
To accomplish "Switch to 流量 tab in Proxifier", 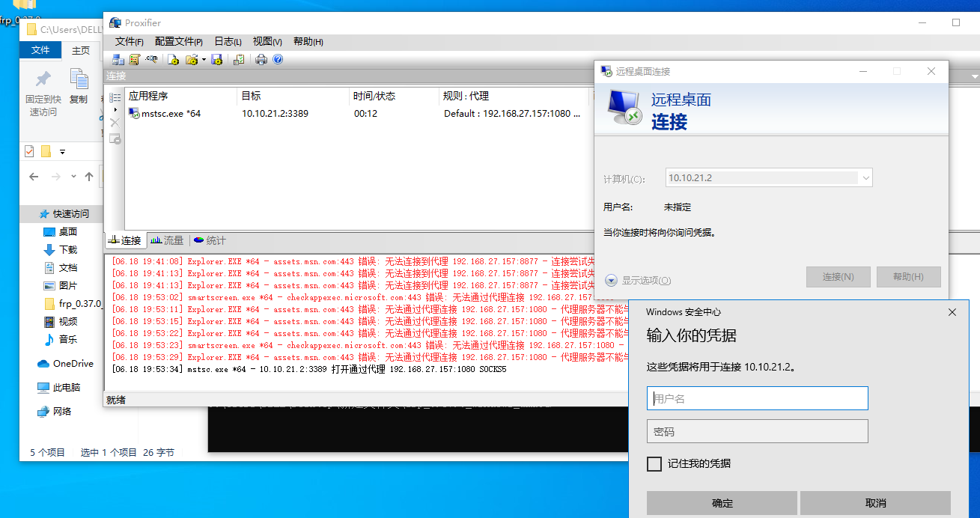I will click(x=167, y=240).
